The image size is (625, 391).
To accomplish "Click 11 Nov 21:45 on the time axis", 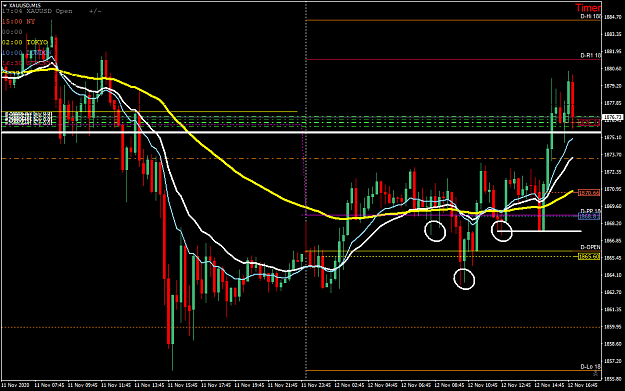I will 283,385.
